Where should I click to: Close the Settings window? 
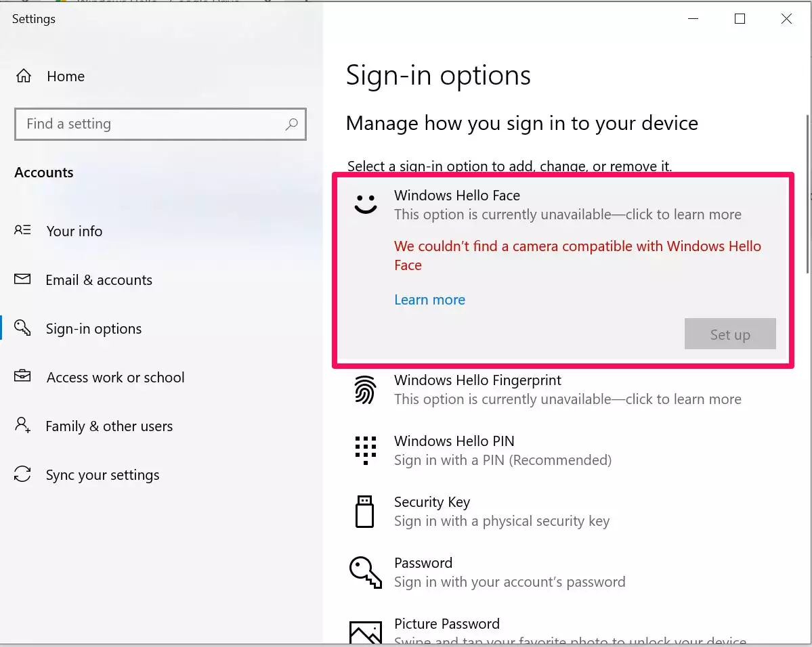click(x=786, y=19)
